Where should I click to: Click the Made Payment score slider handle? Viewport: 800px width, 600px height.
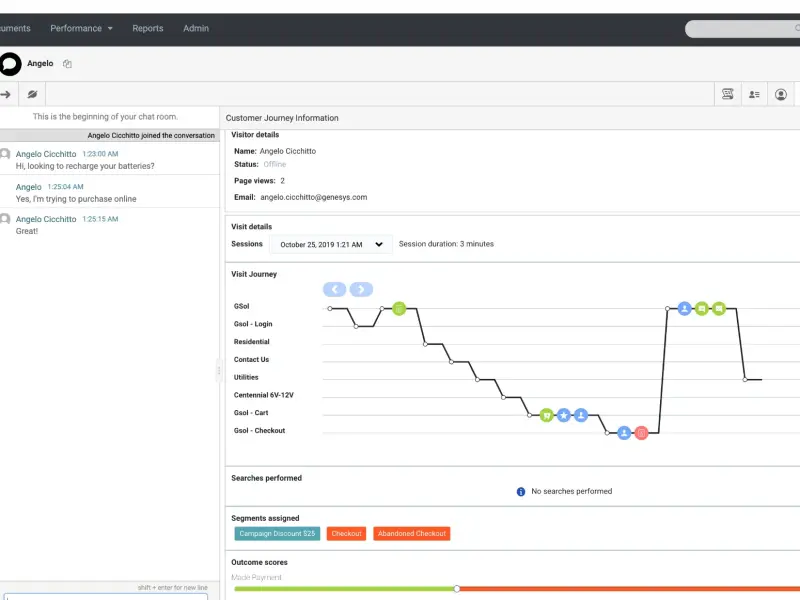[x=457, y=589]
